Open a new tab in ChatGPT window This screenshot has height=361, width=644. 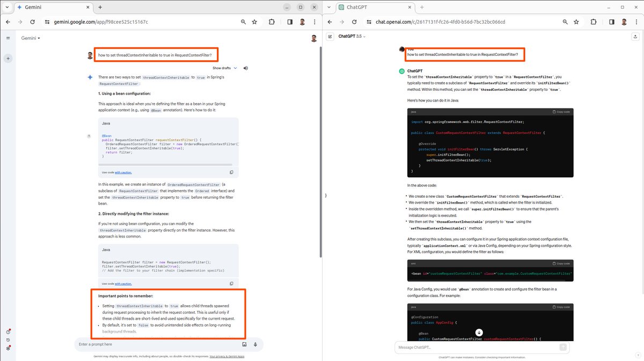point(422,8)
